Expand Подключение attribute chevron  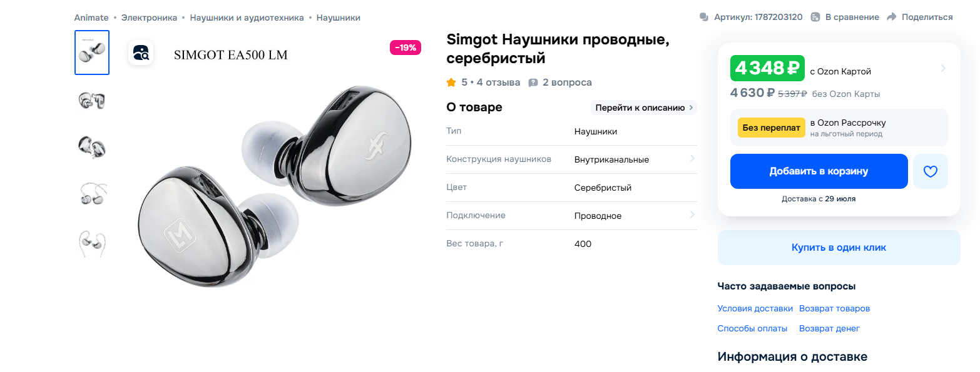point(692,215)
